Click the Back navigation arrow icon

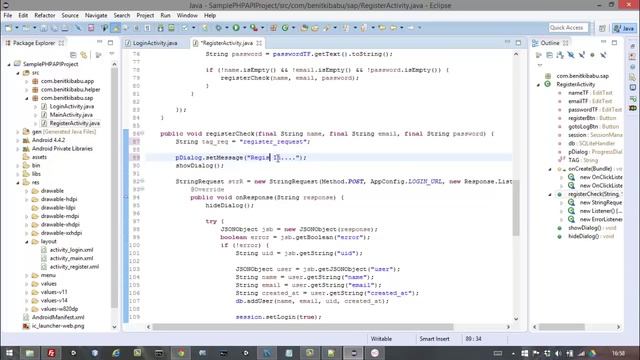(x=393, y=28)
